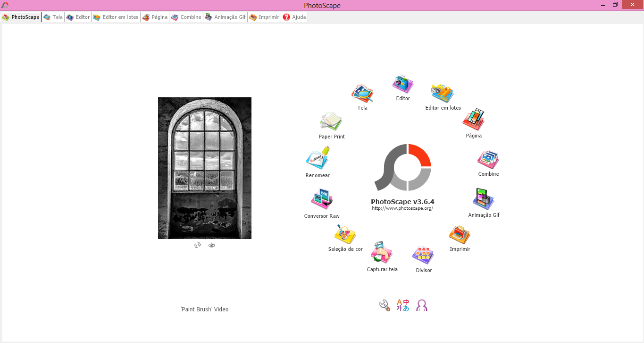Click the eye icon below the photo
Image resolution: width=644 pixels, height=343 pixels.
211,245
